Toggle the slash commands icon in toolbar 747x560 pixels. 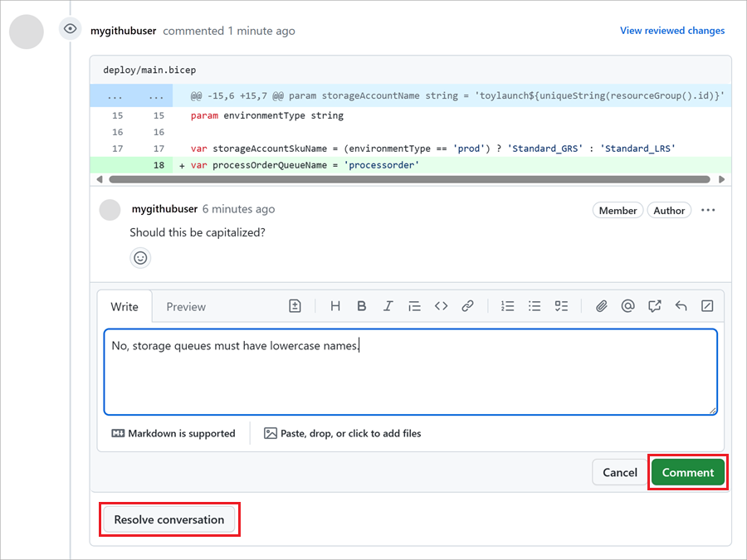pyautogui.click(x=707, y=305)
